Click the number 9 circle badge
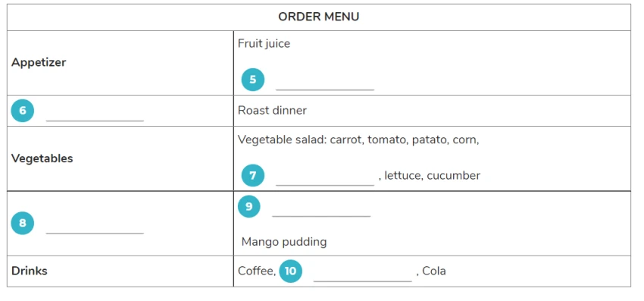Viewport: 644px width, 301px height. (x=249, y=206)
